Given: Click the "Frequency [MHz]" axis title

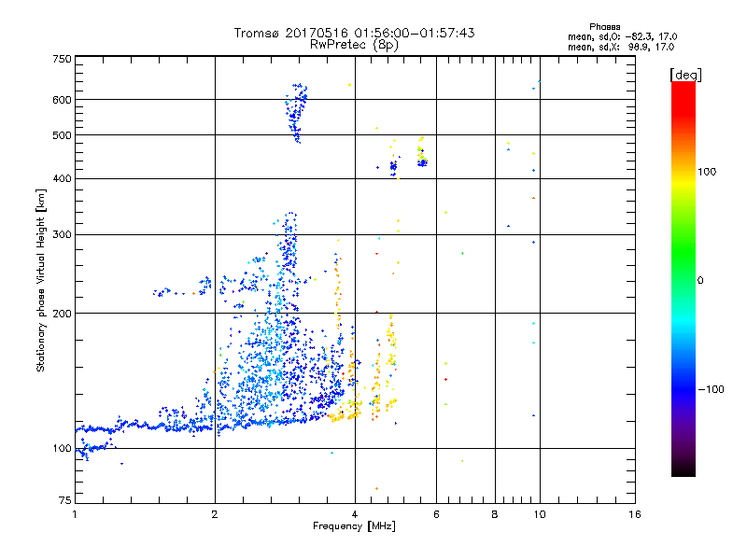Looking at the screenshot, I should (355, 526).
